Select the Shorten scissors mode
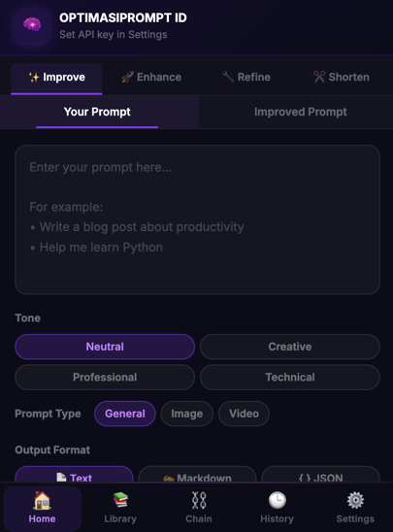The height and width of the screenshot is (532, 393). 342,78
